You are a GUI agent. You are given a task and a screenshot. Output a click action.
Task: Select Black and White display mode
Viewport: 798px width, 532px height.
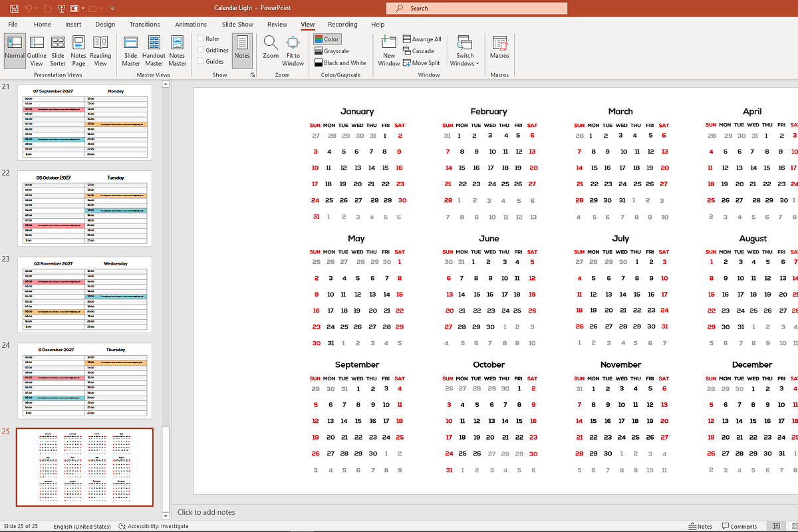(x=340, y=63)
